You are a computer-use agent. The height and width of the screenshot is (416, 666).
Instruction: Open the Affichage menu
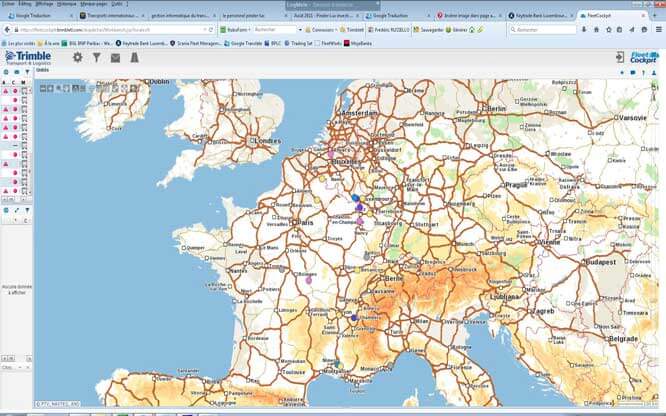(44, 4)
